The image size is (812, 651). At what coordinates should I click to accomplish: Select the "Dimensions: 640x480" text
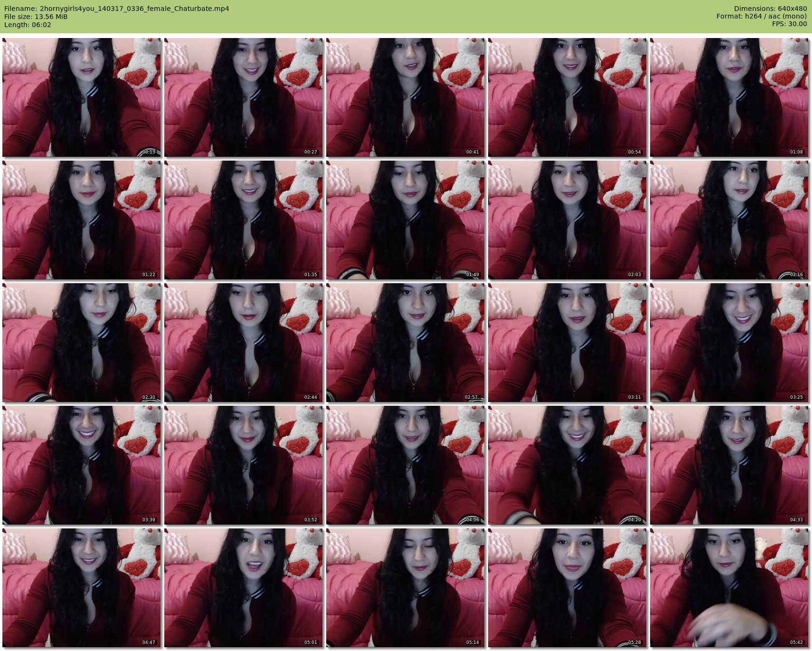coord(770,9)
